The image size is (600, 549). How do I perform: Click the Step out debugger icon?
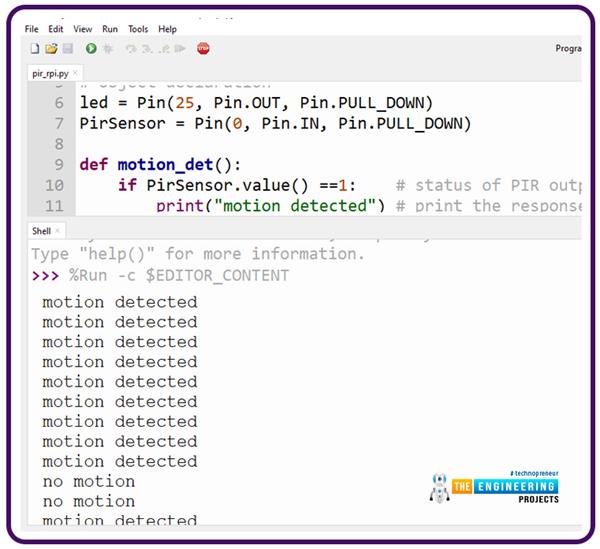[161, 49]
